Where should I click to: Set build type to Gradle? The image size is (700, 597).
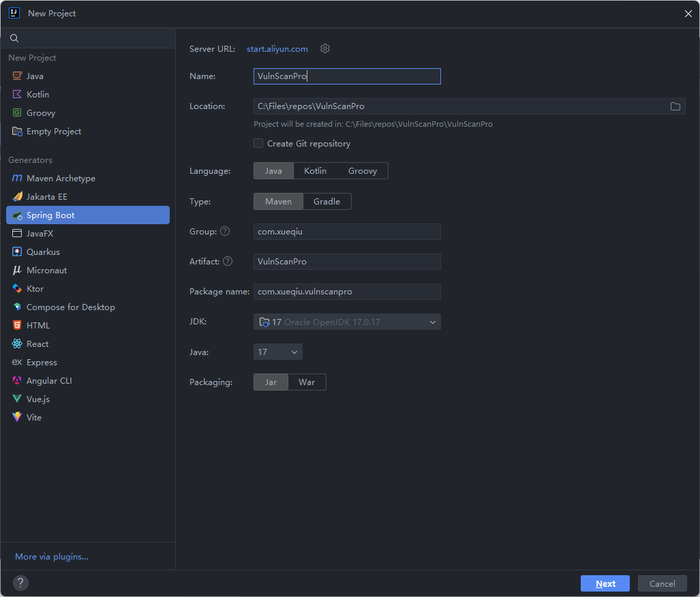click(x=326, y=202)
